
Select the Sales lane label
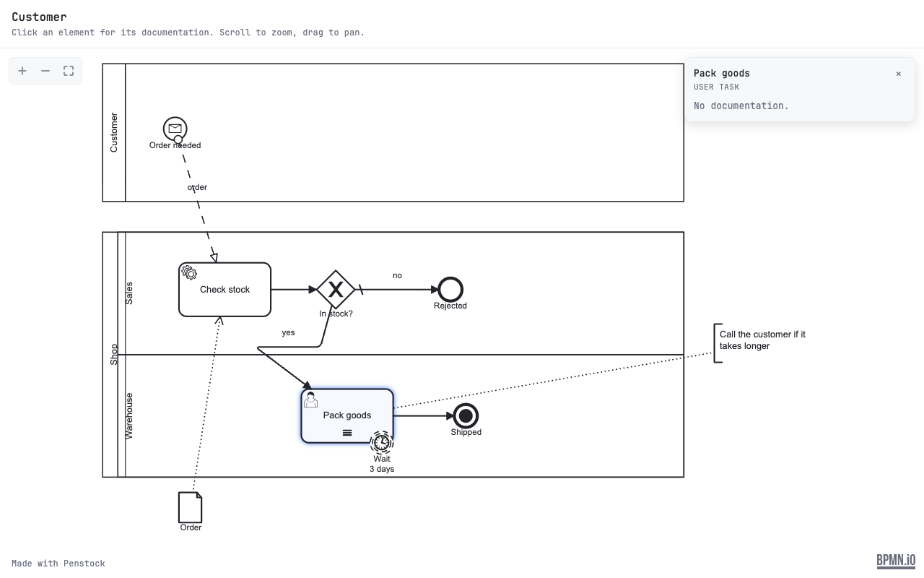129,293
